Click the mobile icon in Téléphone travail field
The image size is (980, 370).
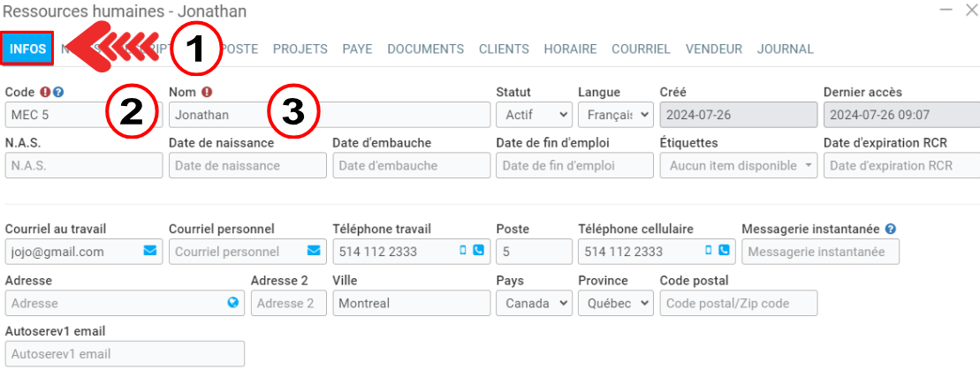coord(463,251)
